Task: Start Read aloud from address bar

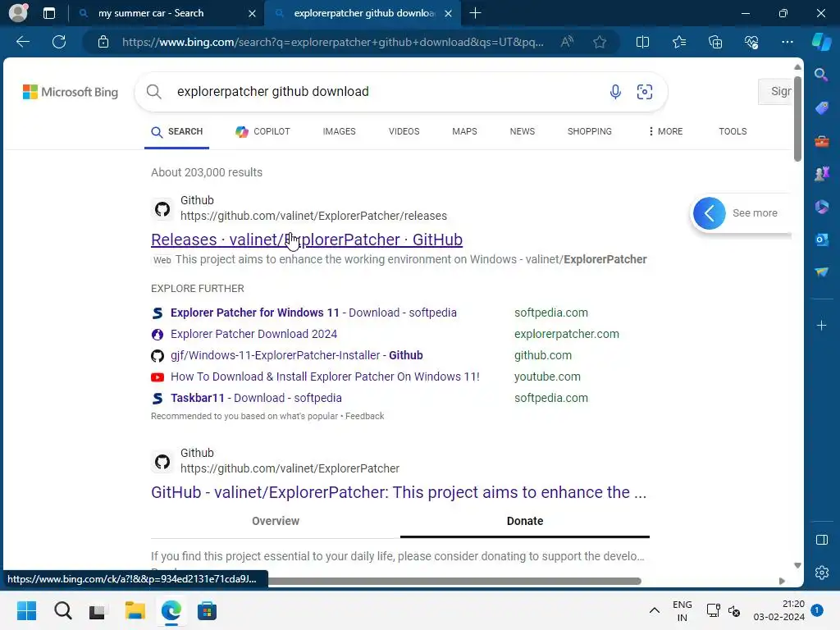Action: [x=567, y=42]
